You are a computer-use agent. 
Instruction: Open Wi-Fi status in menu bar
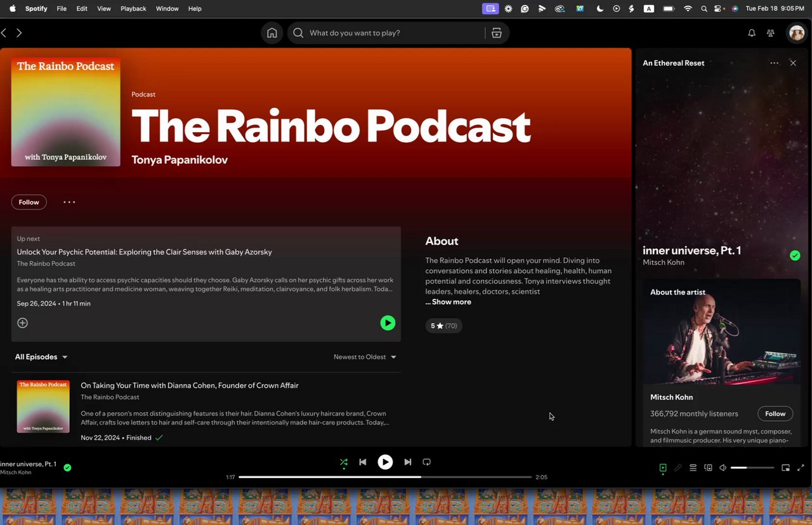point(688,9)
